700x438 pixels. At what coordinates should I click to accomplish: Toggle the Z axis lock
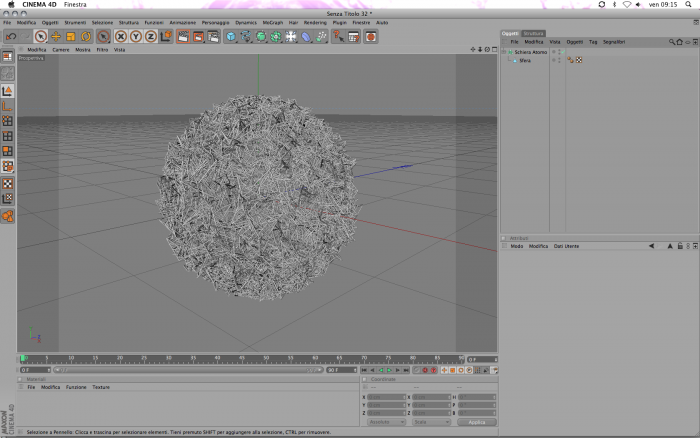click(151, 37)
